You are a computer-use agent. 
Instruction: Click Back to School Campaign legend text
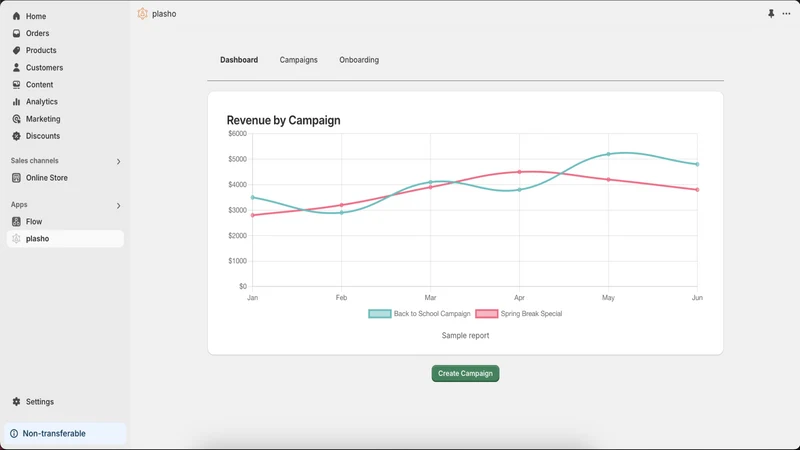[x=432, y=314]
